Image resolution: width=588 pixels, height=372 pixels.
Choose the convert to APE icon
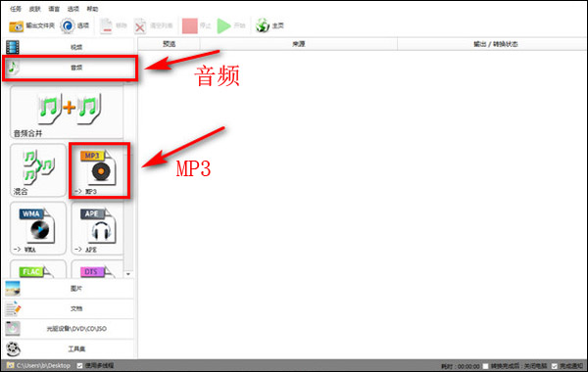(97, 228)
